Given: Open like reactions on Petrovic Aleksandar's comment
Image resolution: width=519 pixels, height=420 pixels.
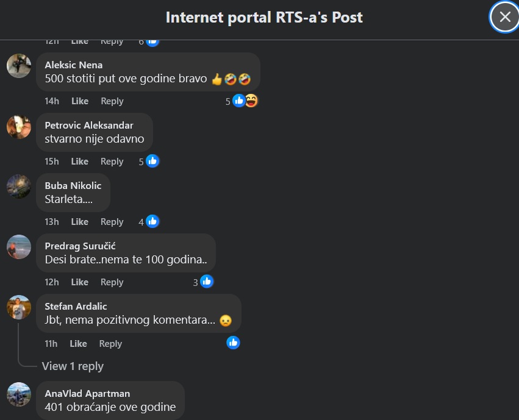Looking at the screenshot, I should click(152, 161).
